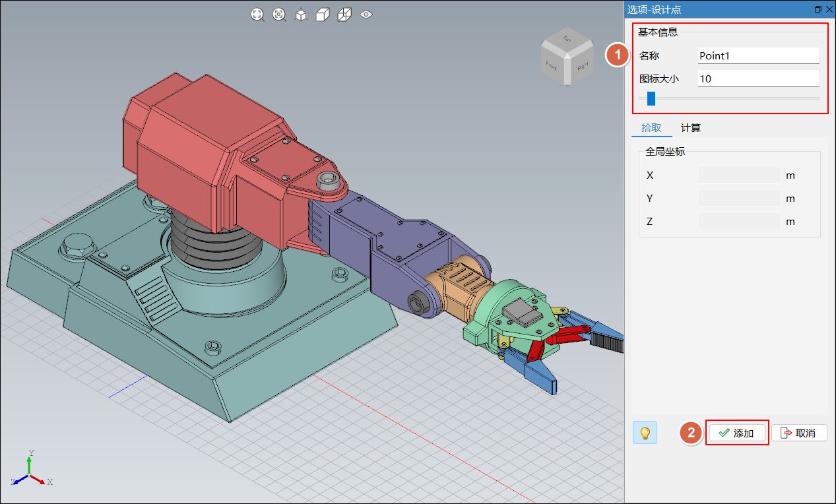Float the 选项-设计点 panel with undock icon
This screenshot has width=836, height=504.
pyautogui.click(x=818, y=9)
